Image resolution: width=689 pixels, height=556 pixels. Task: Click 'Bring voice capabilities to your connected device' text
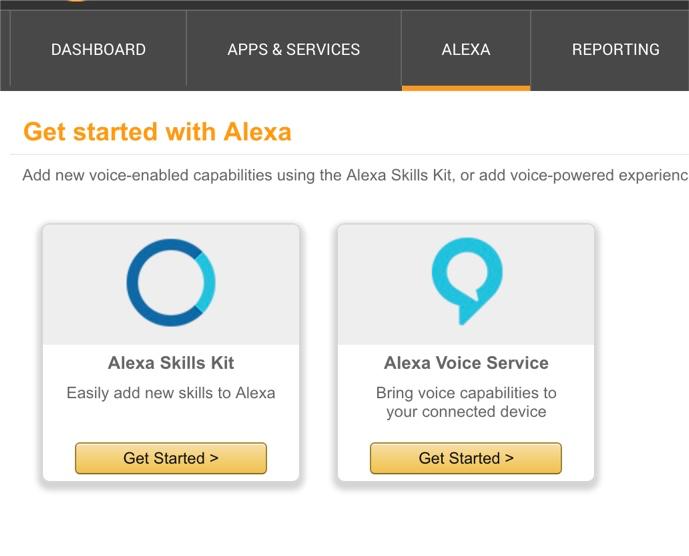point(466,402)
